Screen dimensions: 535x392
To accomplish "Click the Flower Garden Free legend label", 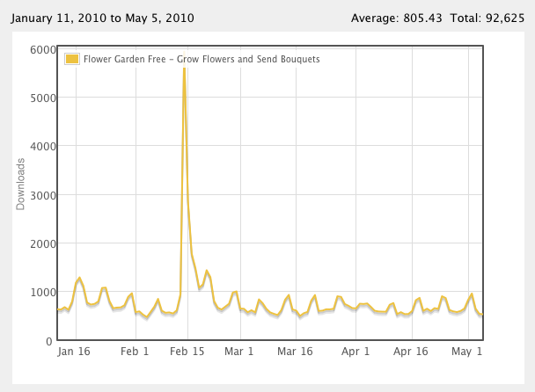I will click(202, 59).
